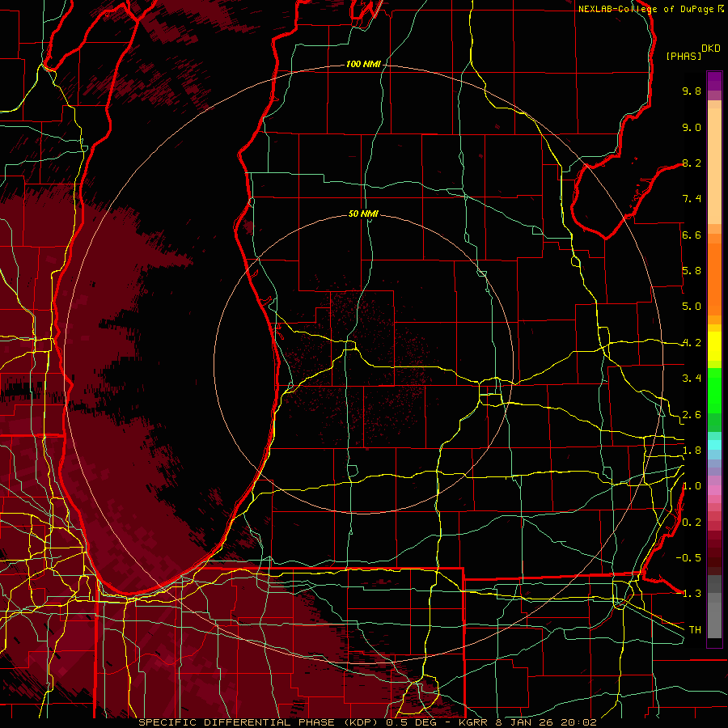
Task: Click the DKD product code label
Action: [x=711, y=49]
